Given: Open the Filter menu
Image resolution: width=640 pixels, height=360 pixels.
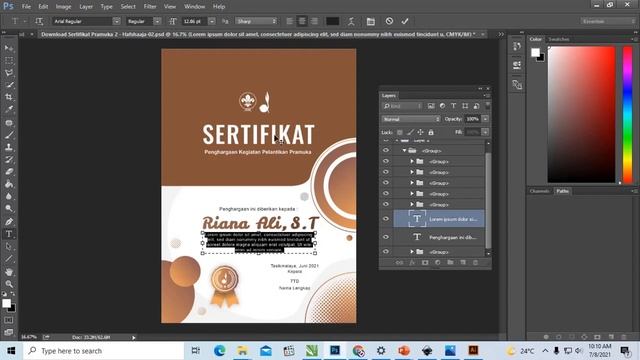Looking at the screenshot, I should (150, 7).
